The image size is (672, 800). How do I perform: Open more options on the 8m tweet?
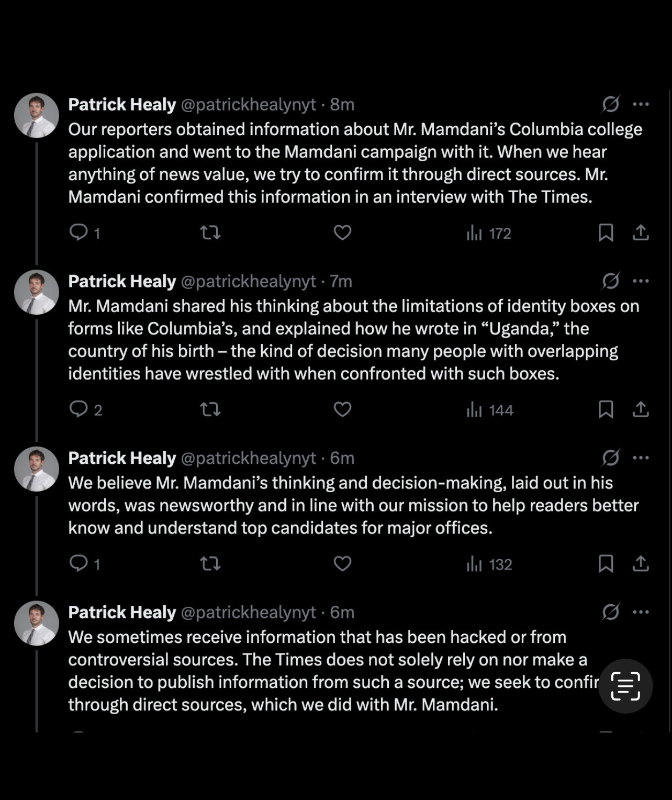641,104
